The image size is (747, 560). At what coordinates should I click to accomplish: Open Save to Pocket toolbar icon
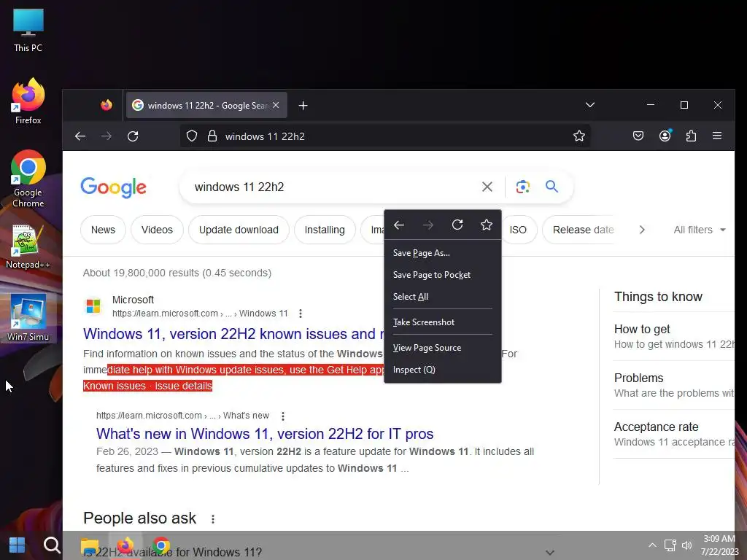(638, 136)
